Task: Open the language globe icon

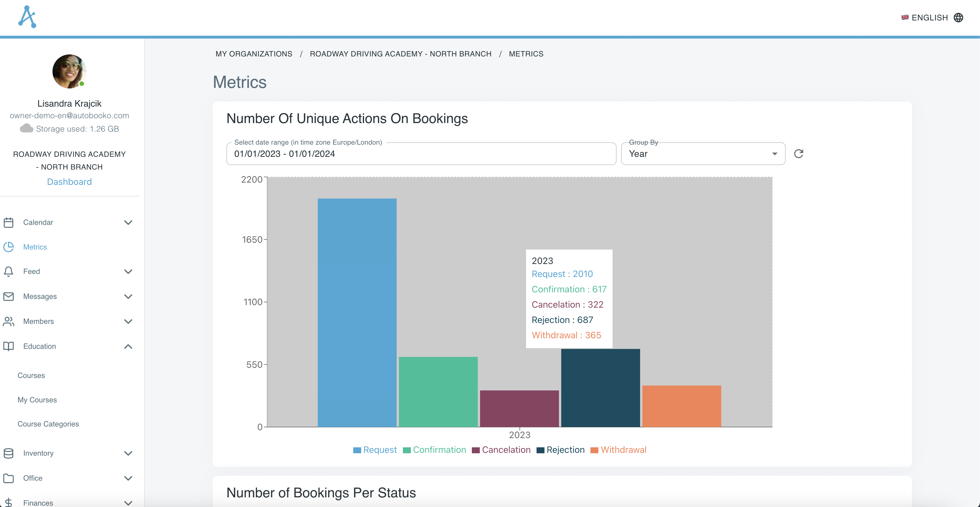Action: 960,18
